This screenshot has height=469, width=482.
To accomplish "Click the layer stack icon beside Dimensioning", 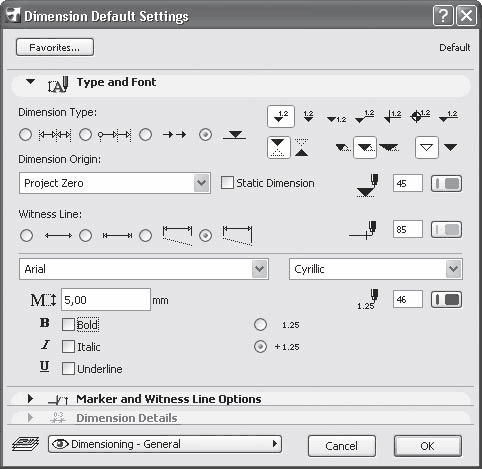I will pos(25,444).
